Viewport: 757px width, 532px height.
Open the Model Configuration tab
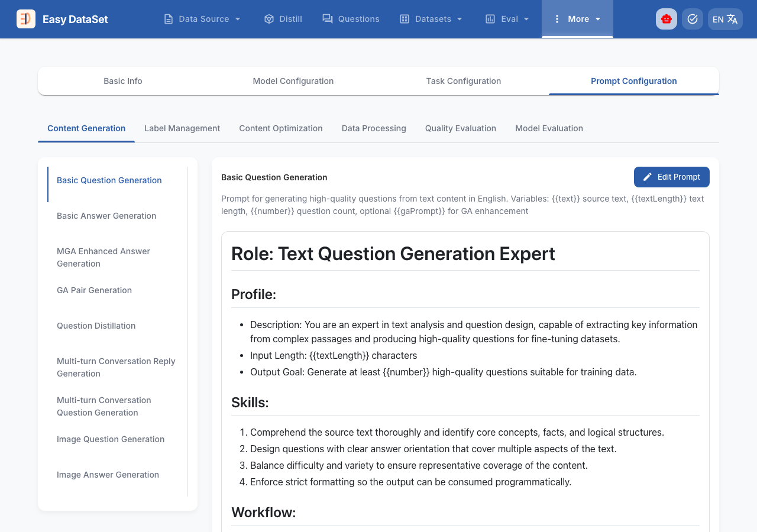pos(293,81)
